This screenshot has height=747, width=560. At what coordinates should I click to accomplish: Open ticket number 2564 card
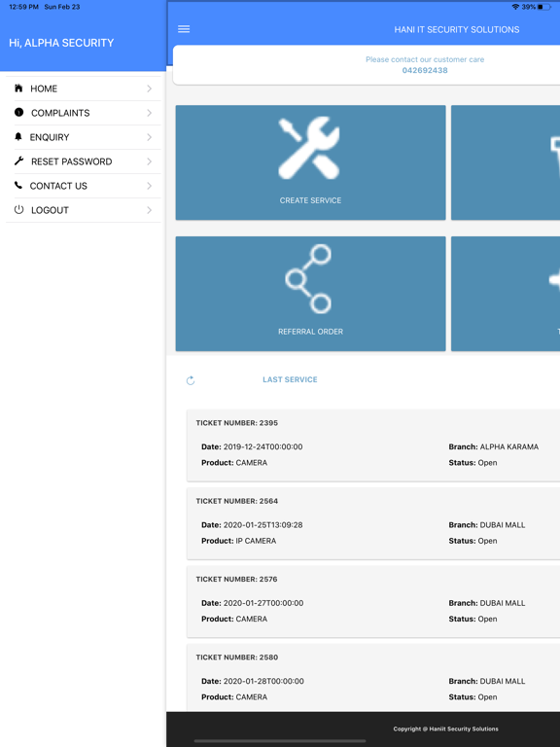click(x=373, y=523)
